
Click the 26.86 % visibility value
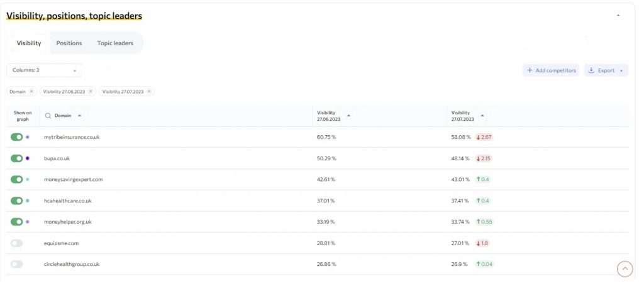coord(326,264)
